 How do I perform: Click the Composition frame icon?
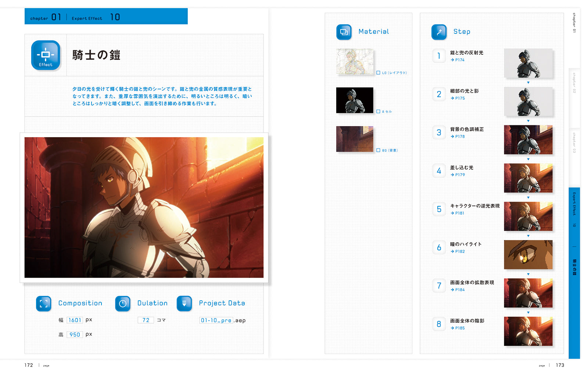pos(44,304)
